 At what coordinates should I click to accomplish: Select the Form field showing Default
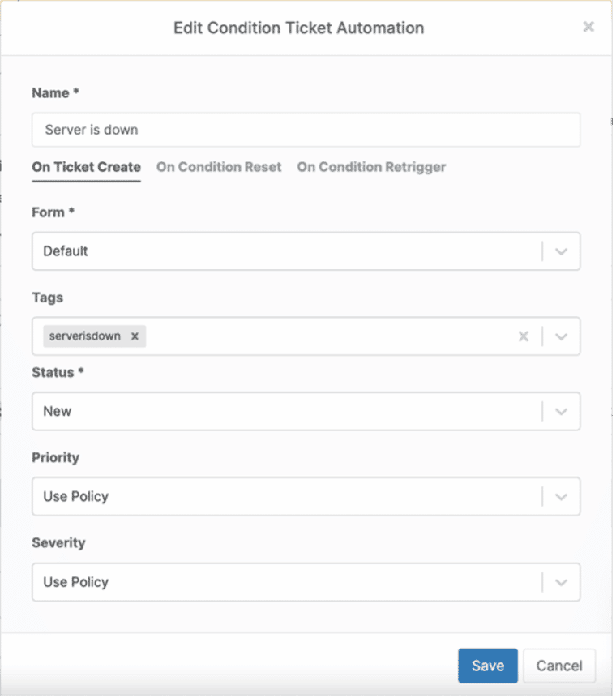284,251
